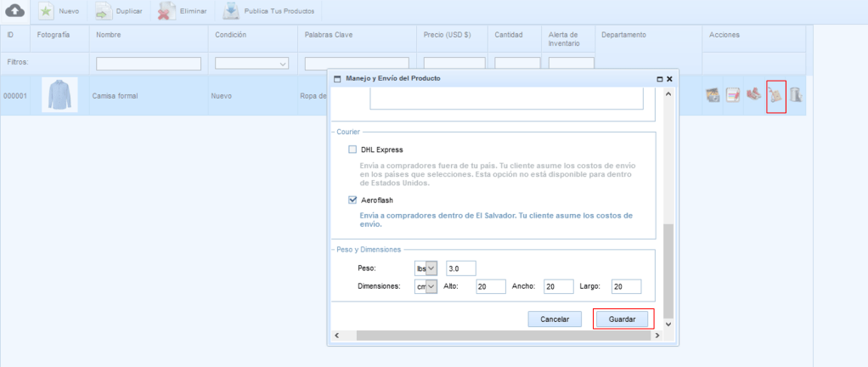This screenshot has height=367, width=868.
Task: Click the trash can delete icon
Action: click(796, 96)
